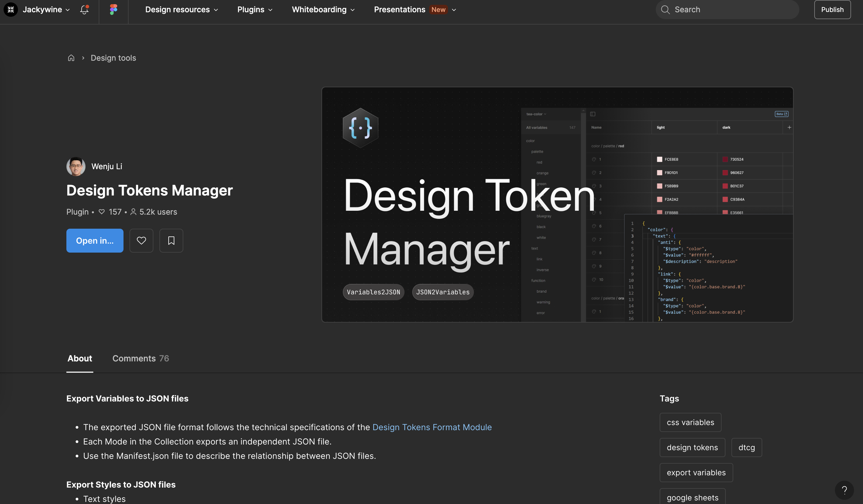This screenshot has width=863, height=504.
Task: Select the design tokens tag
Action: tap(693, 448)
